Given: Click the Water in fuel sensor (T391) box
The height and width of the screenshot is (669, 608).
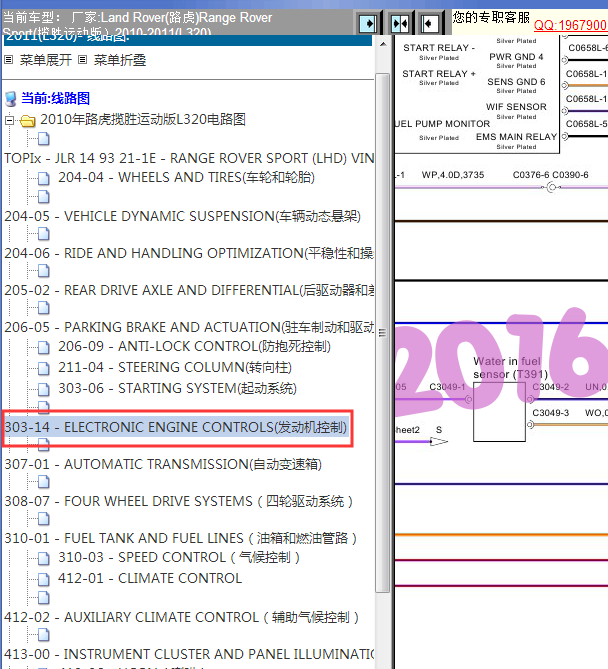Looking at the screenshot, I should (x=499, y=412).
